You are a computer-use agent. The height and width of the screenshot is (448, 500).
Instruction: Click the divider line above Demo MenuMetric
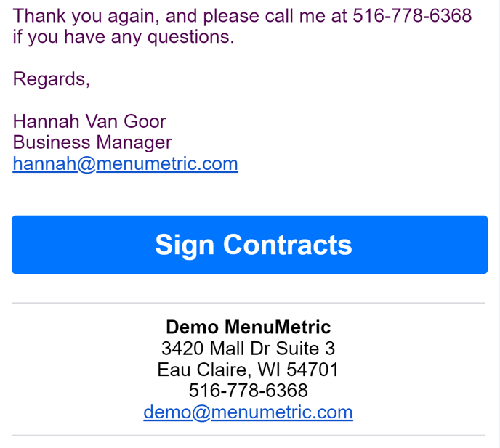click(248, 303)
